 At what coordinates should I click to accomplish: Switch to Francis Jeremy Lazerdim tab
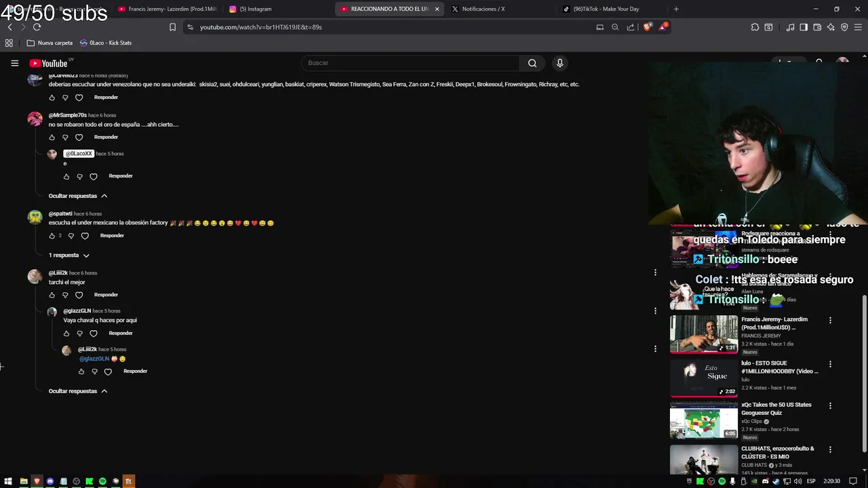pyautogui.click(x=167, y=9)
